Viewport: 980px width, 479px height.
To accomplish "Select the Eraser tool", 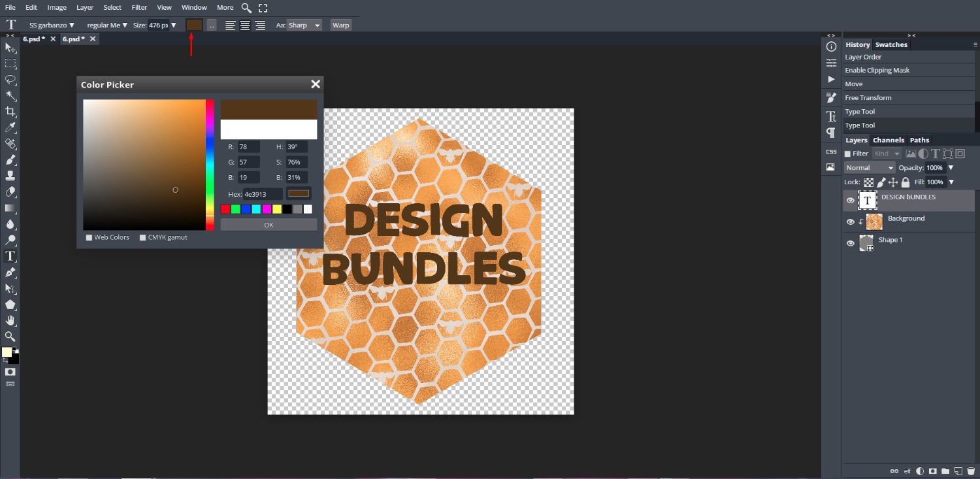I will point(10,192).
